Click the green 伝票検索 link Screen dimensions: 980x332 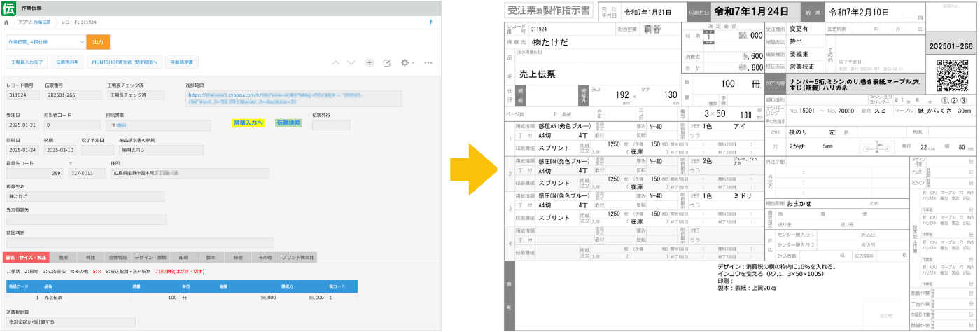[x=288, y=123]
